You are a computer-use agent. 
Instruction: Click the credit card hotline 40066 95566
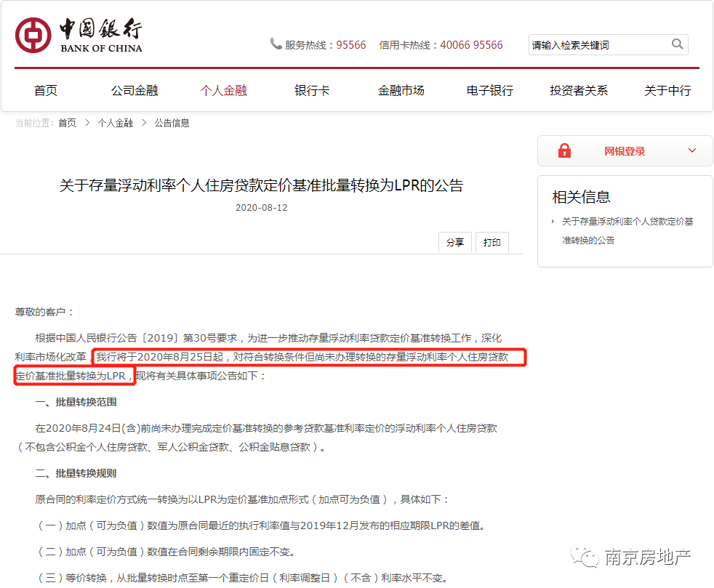(471, 44)
